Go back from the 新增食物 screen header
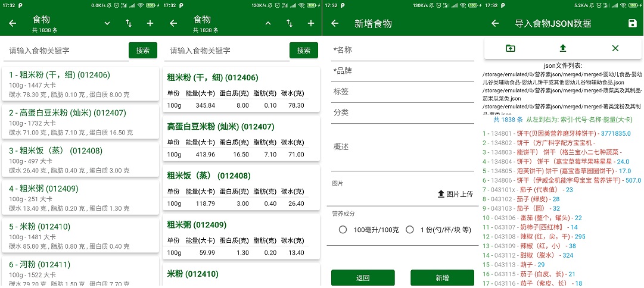Image resolution: width=644 pixels, height=288 pixels. tap(335, 23)
